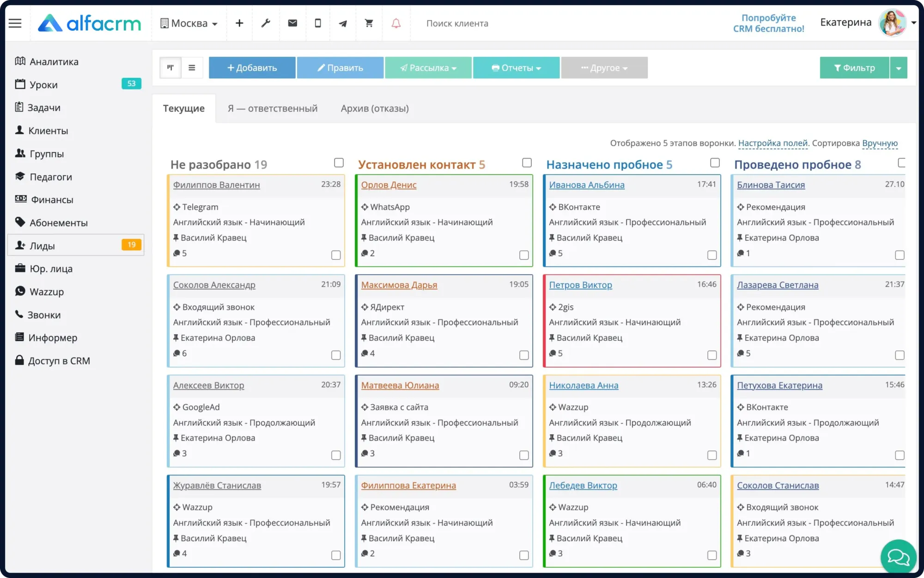924x578 pixels.
Task: Check the checkbox on Не разобрано column
Action: [339, 163]
